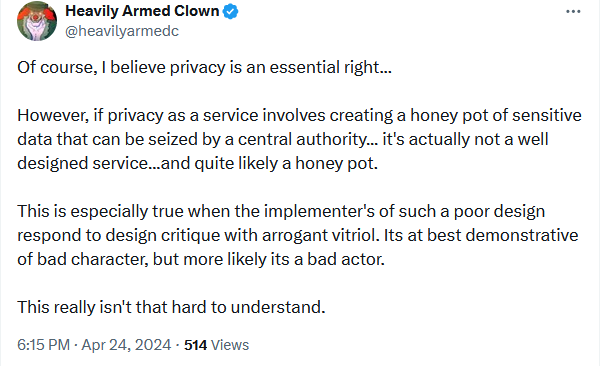
Task: Click the paragraph starting 'However, if privacy'
Action: point(299,139)
